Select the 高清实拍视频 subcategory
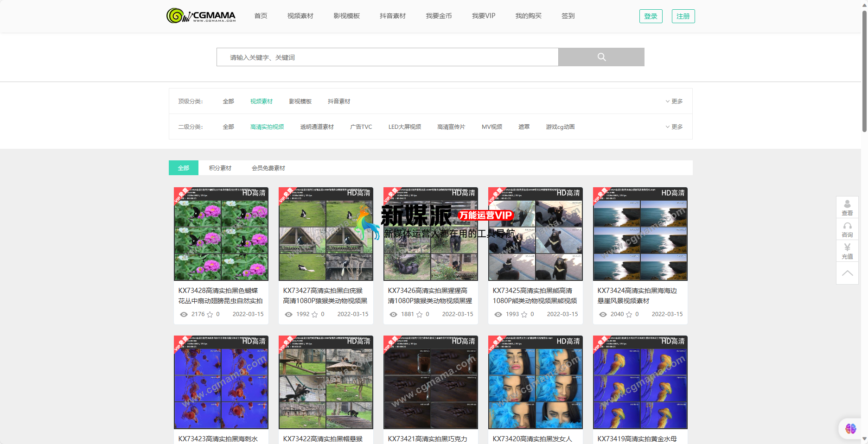The height and width of the screenshot is (444, 868). pos(267,127)
